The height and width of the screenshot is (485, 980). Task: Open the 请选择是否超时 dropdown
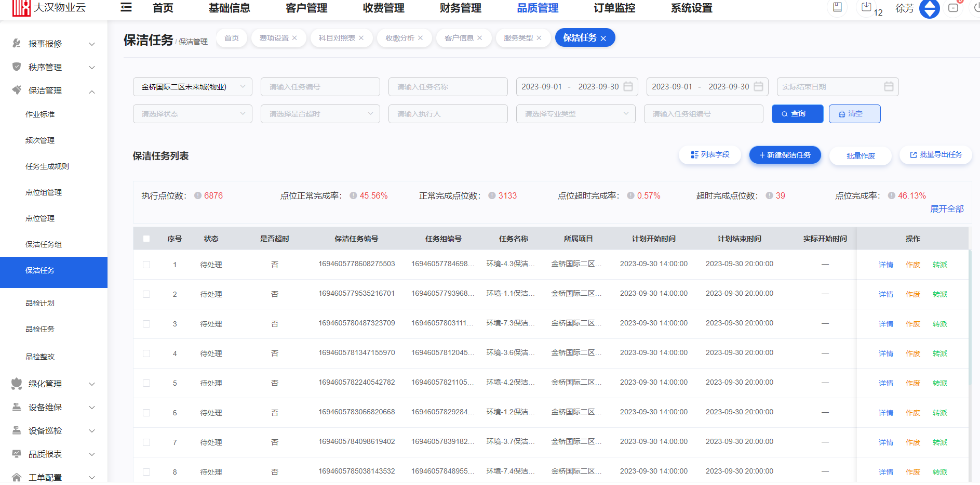click(320, 114)
